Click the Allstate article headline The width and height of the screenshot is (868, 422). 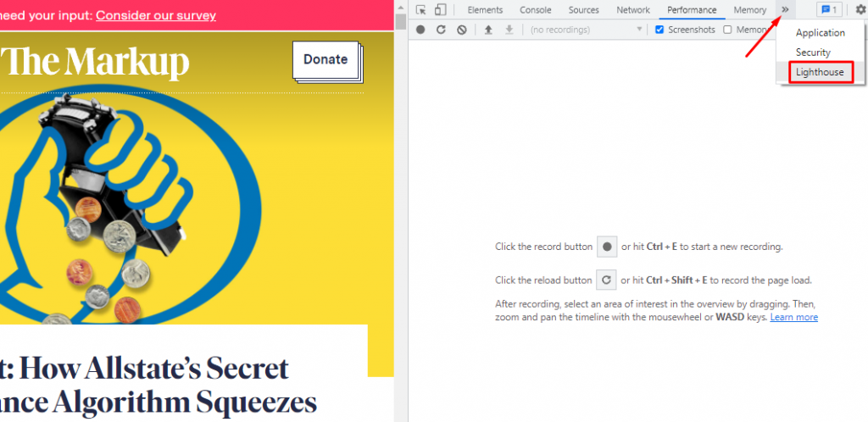pyautogui.click(x=159, y=385)
